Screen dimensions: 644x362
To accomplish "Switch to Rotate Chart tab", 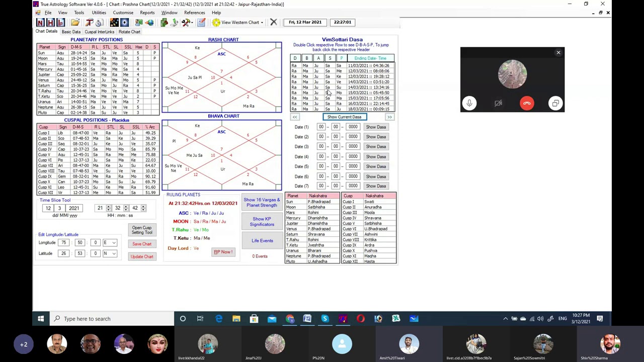I will [129, 32].
